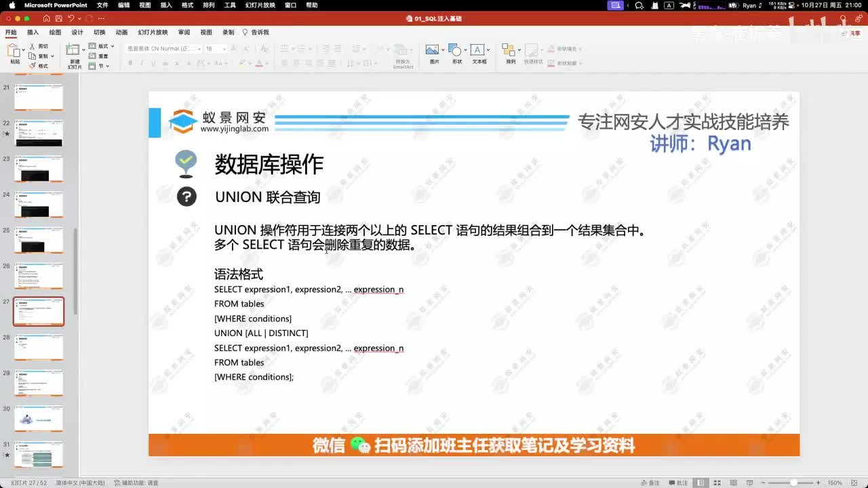Open the File menu in menu bar

pos(102,5)
